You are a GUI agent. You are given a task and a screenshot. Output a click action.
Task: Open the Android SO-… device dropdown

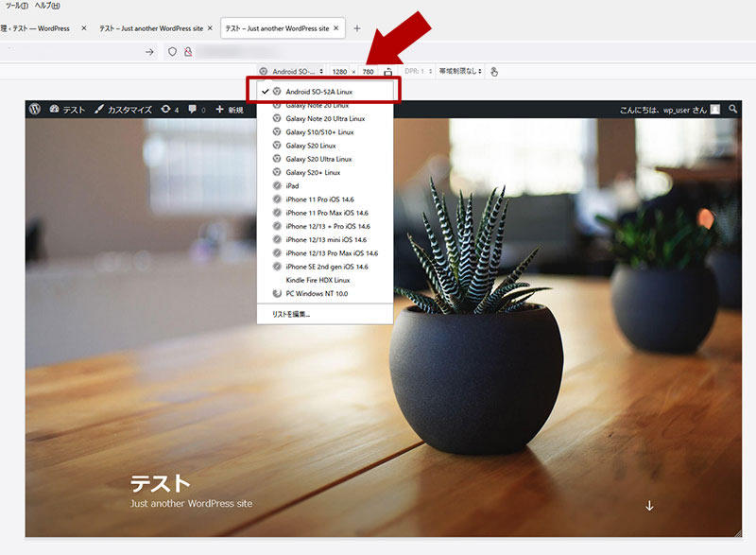(x=292, y=71)
